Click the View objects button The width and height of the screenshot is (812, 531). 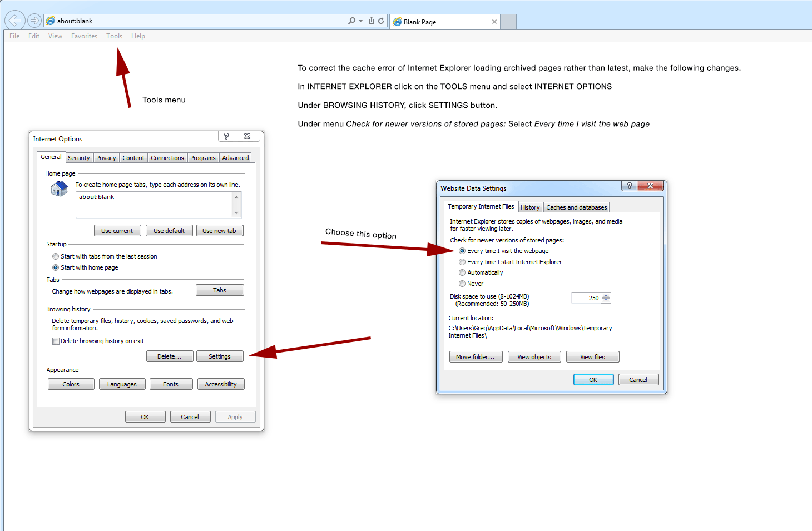[x=534, y=357]
